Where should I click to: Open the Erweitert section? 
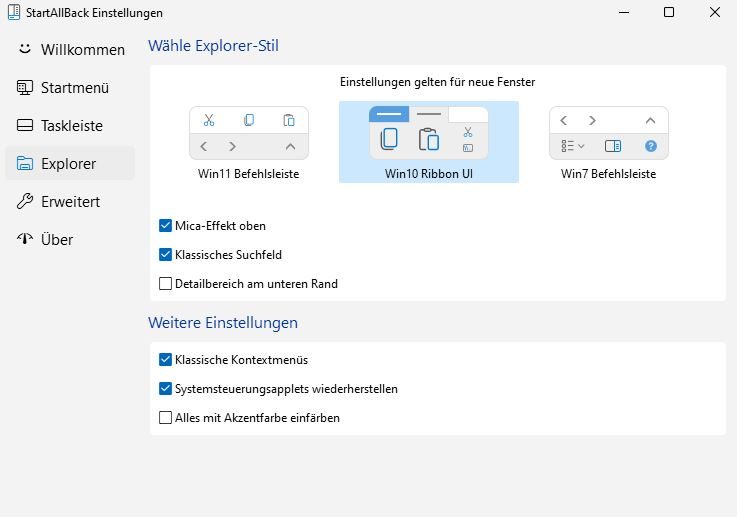click(x=70, y=201)
